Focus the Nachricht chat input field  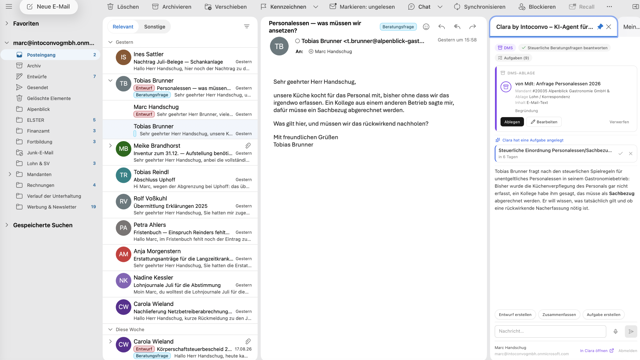pos(551,331)
